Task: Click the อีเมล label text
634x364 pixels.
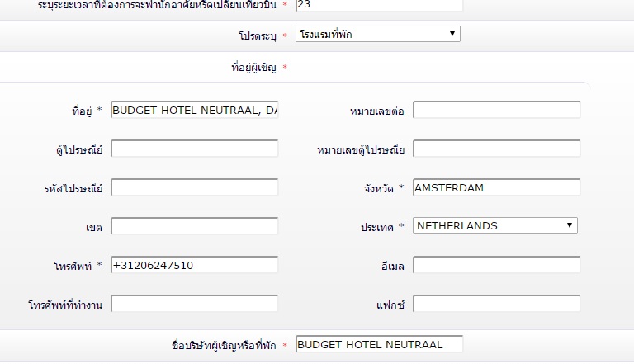Action: pyautogui.click(x=388, y=266)
